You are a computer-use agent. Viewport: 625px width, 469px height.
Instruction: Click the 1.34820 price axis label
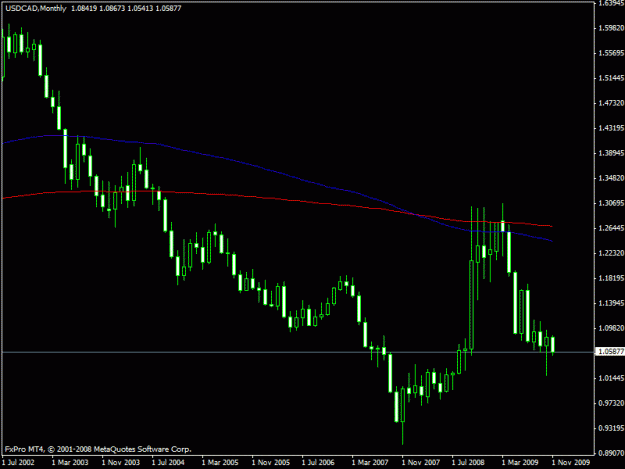point(611,178)
